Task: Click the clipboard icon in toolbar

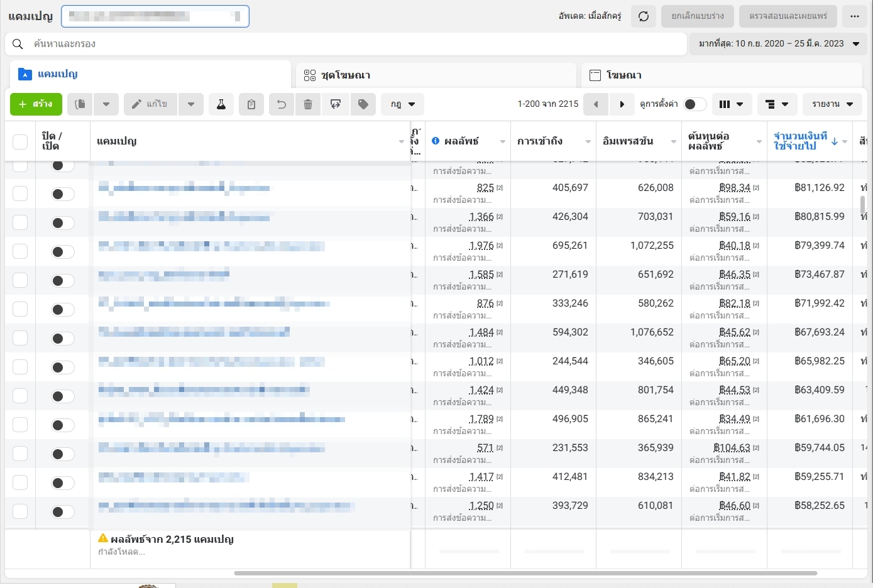Action: tap(251, 104)
